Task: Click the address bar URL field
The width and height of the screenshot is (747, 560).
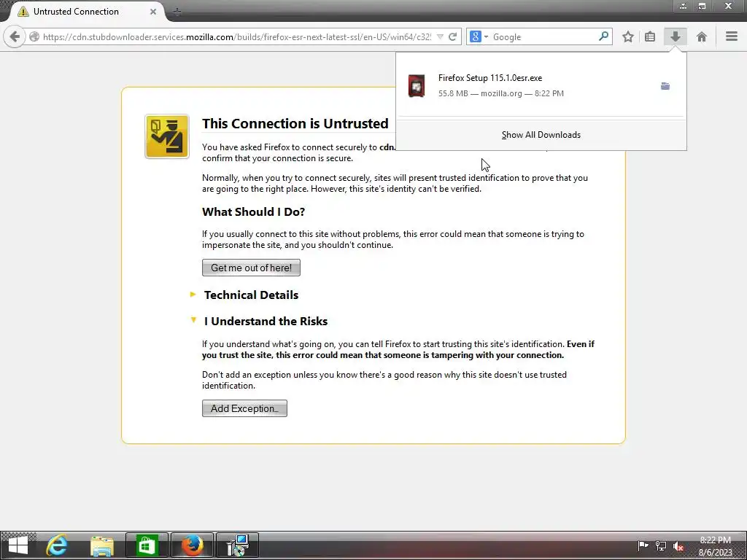Action: coord(237,36)
